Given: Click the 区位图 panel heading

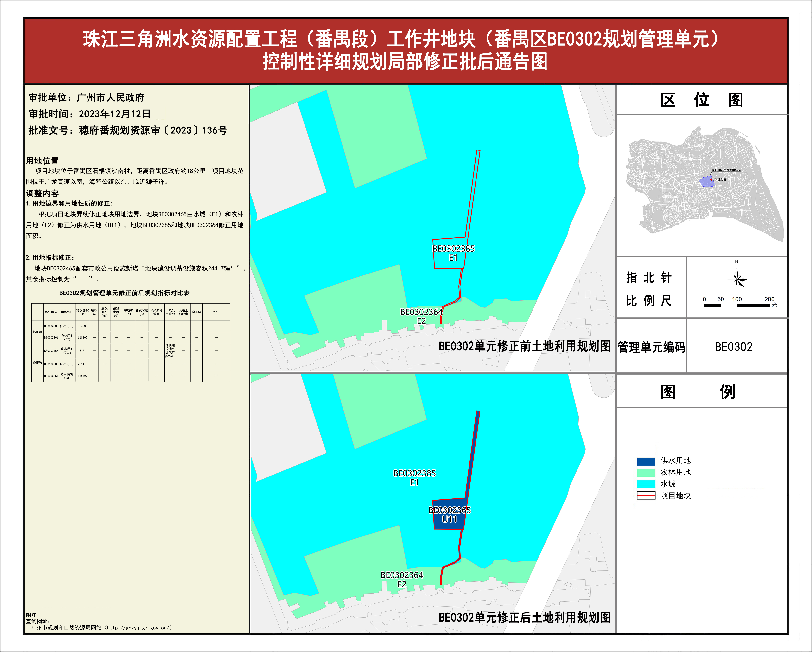Looking at the screenshot, I should point(702,100).
